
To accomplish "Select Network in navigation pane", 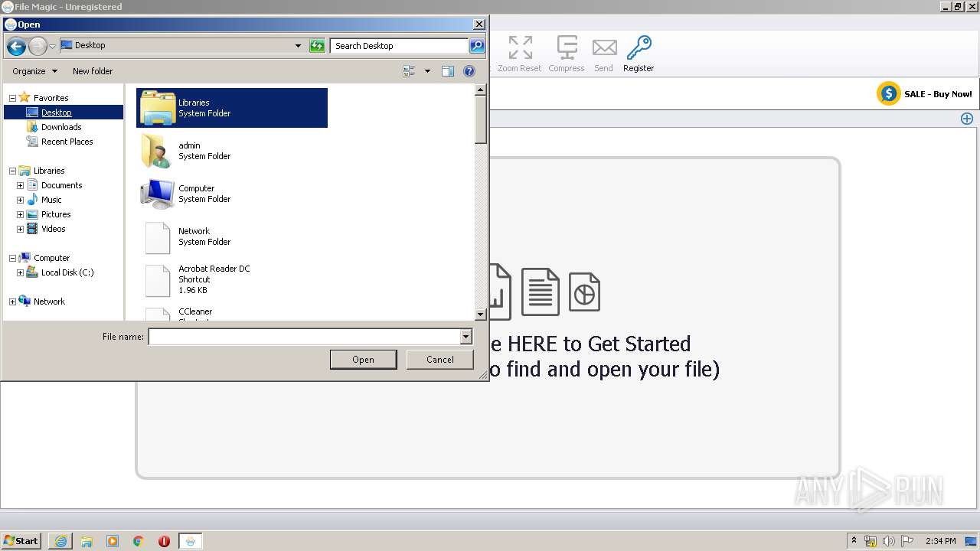I will (49, 302).
